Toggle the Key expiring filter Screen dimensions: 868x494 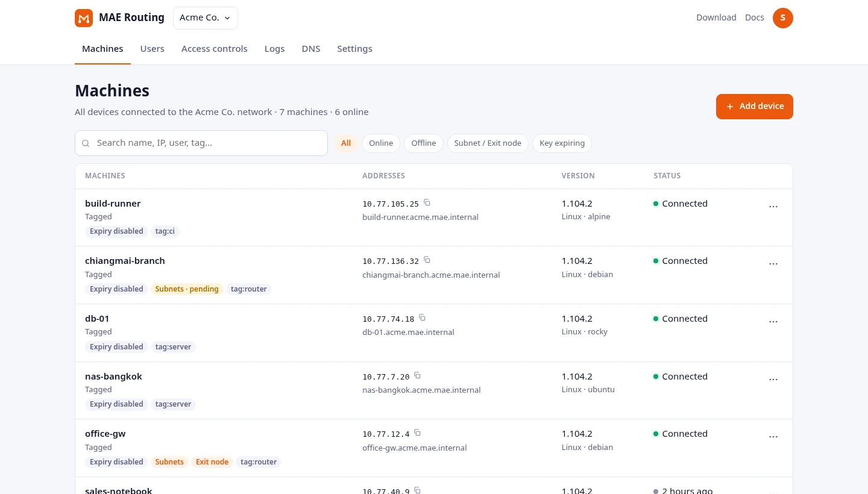pyautogui.click(x=562, y=143)
